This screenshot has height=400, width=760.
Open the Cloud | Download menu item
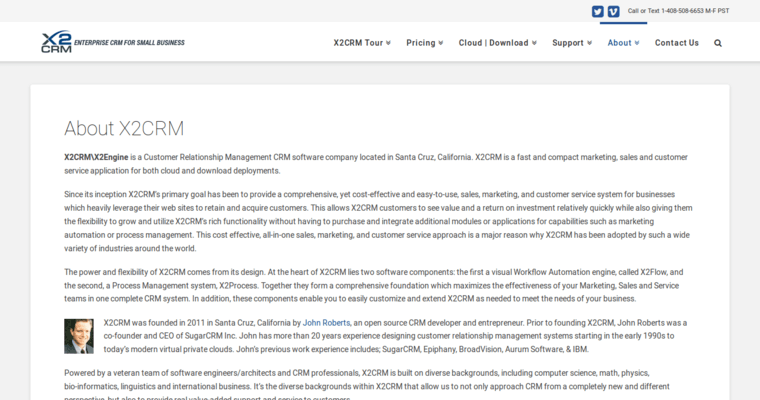493,43
